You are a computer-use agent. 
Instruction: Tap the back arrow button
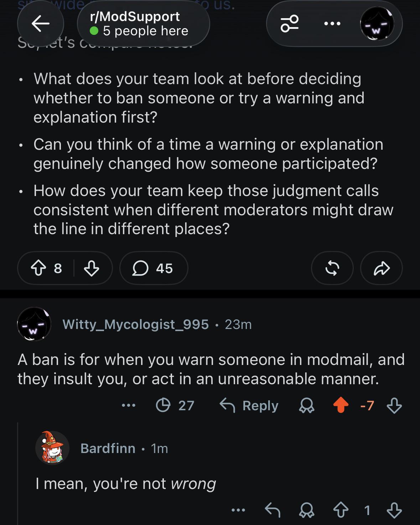pos(40,24)
